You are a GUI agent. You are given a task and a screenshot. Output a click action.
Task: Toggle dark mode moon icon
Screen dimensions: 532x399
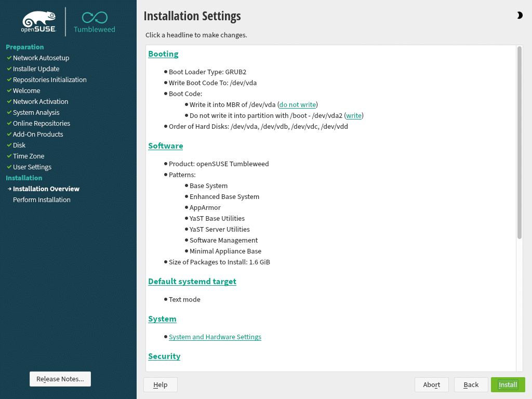(520, 16)
